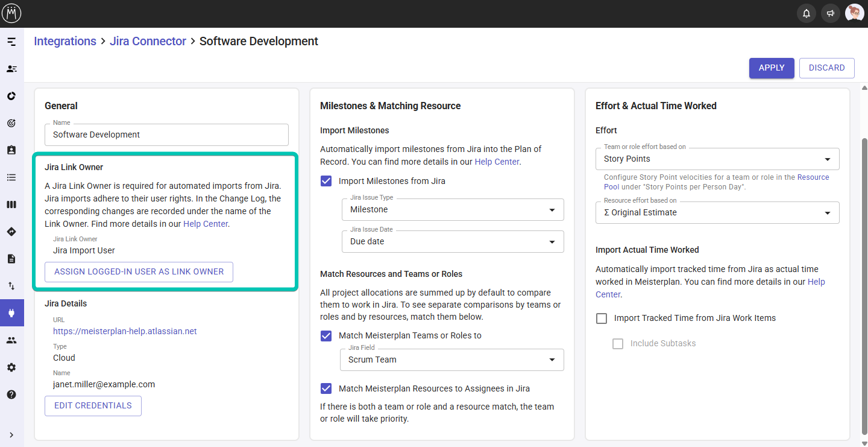
Task: Click the Include Subtasks checkbox
Action: [x=618, y=343]
